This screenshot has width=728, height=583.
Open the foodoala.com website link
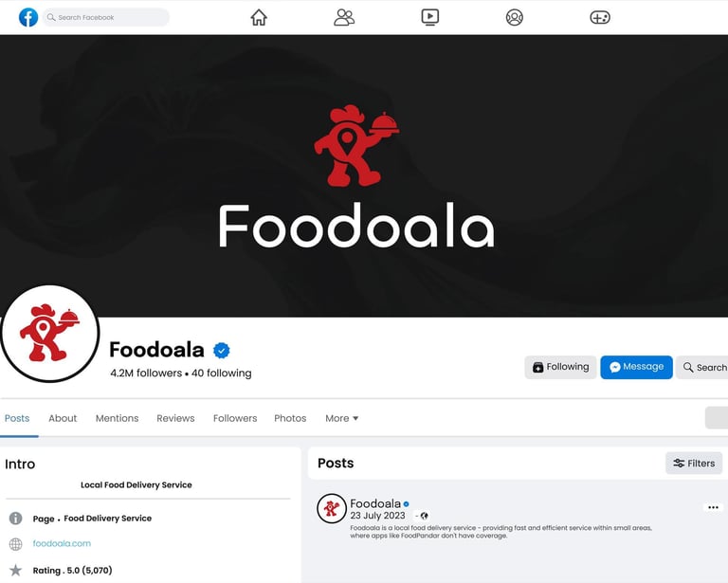point(62,543)
